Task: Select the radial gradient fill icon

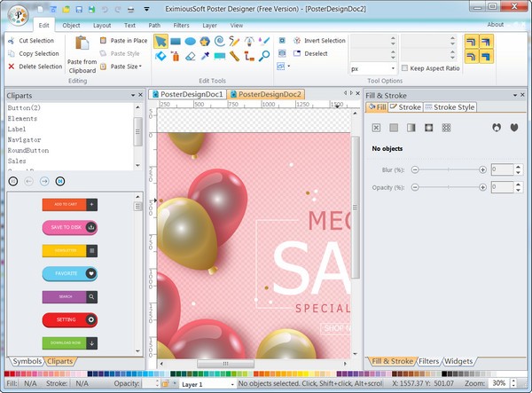Action: 429,128
